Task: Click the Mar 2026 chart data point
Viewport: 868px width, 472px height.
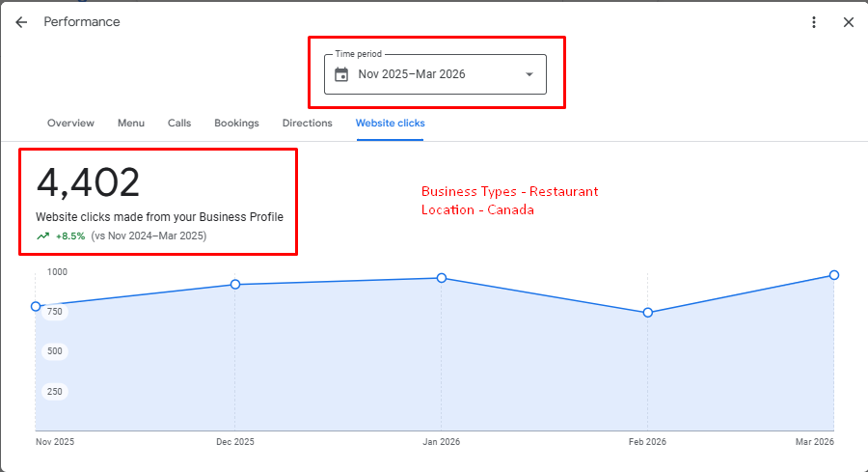Action: (834, 275)
